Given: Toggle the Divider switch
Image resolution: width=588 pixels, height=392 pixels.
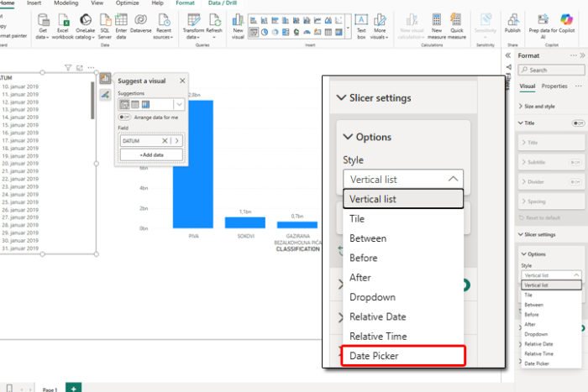Looking at the screenshot, I should [x=575, y=182].
